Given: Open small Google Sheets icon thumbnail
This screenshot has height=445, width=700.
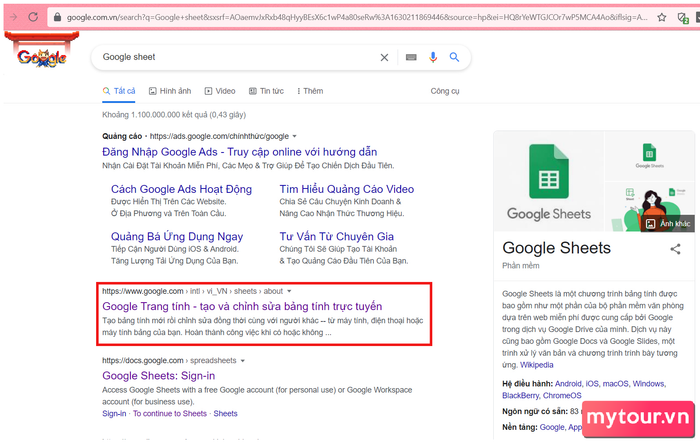Looking at the screenshot, I should pyautogui.click(x=650, y=156).
